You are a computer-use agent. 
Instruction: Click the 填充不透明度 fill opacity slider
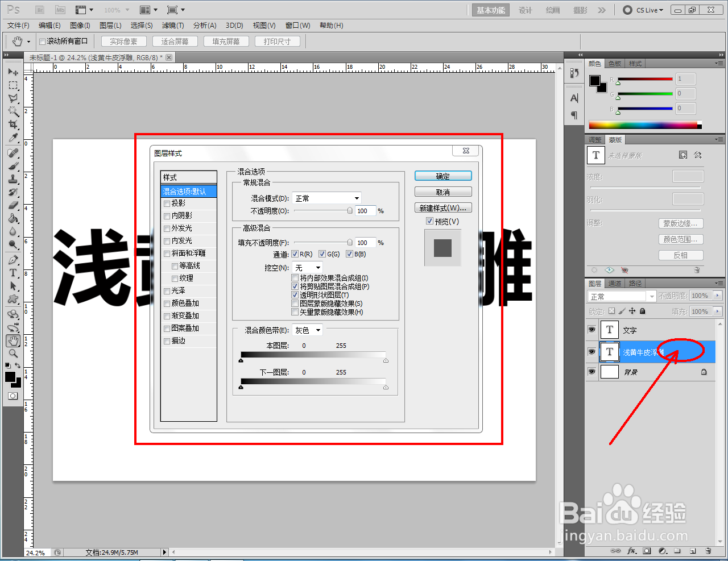pos(322,243)
